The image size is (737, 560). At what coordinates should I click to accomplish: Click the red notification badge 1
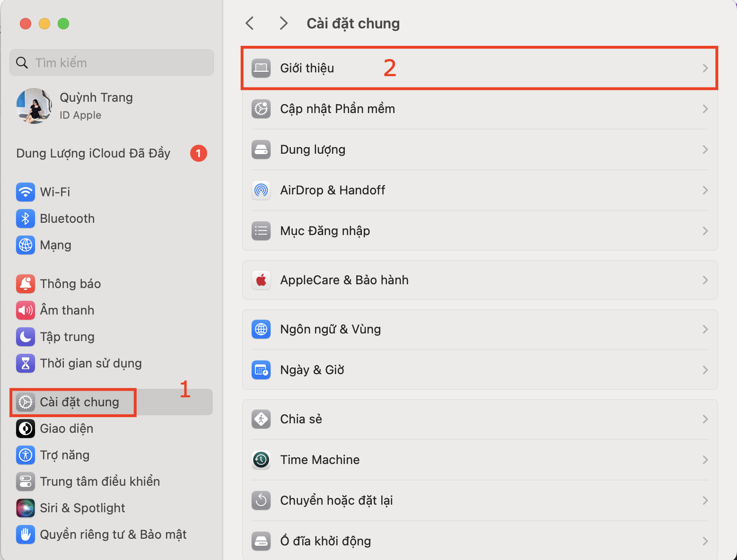click(x=199, y=153)
